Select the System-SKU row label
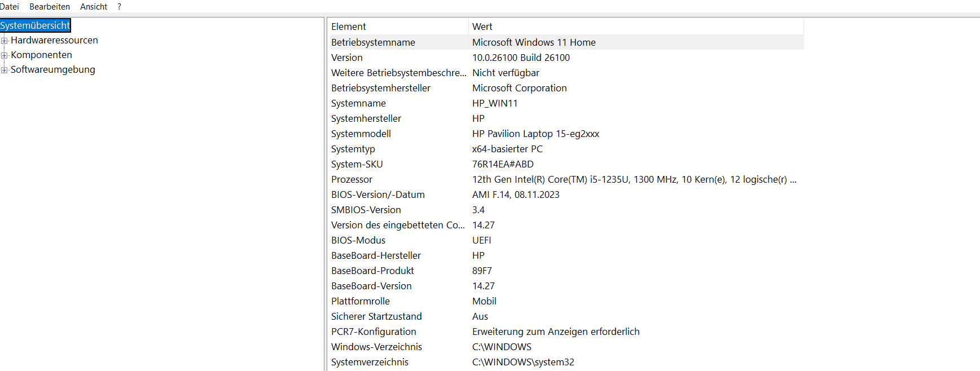Screen dimensions: 980x371 pos(357,164)
